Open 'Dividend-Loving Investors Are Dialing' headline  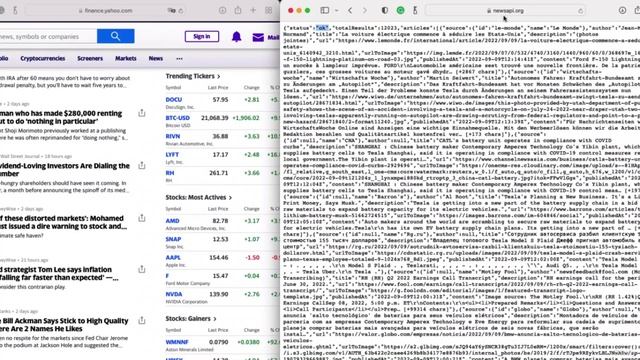pyautogui.click(x=65, y=170)
